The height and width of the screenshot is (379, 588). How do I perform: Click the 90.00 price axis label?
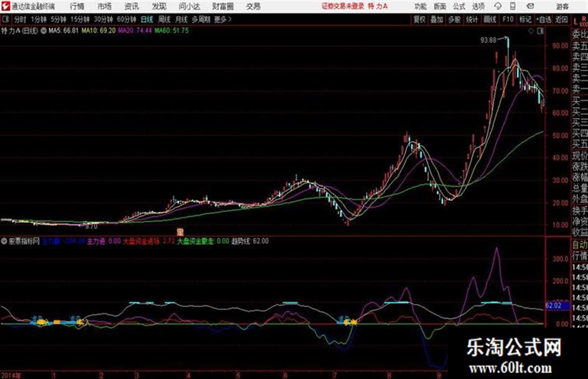click(x=560, y=45)
